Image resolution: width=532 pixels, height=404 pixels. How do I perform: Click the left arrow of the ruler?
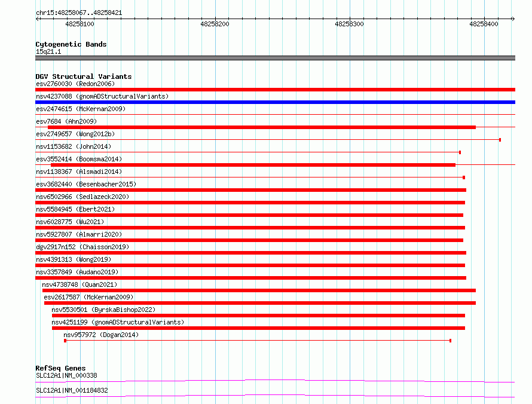pos(38,19)
